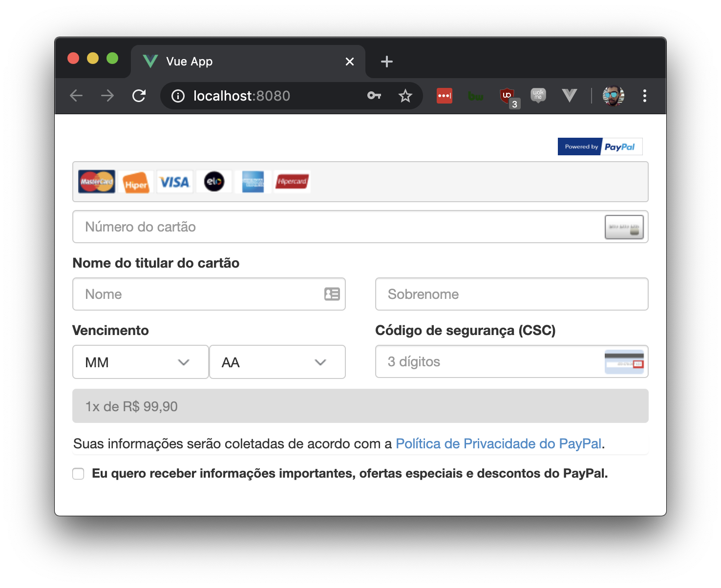Minimize the window with yellow button
The image size is (721, 588).
coord(93,58)
